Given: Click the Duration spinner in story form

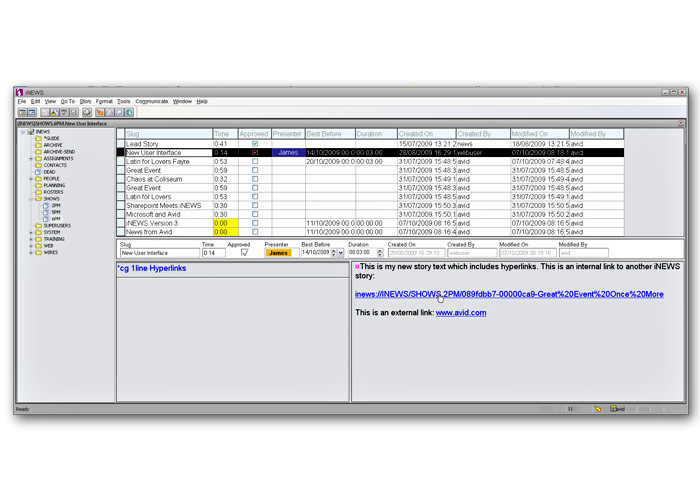Looking at the screenshot, I should (x=380, y=253).
